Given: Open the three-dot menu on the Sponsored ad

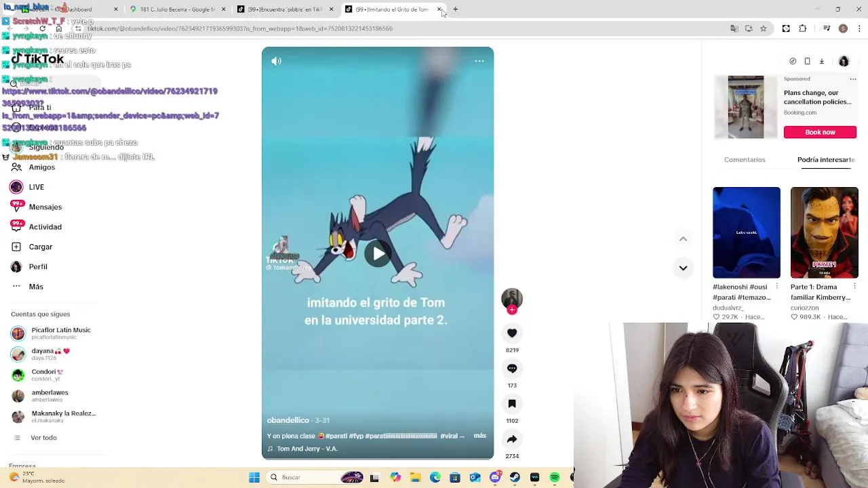Looking at the screenshot, I should pos(853,79).
